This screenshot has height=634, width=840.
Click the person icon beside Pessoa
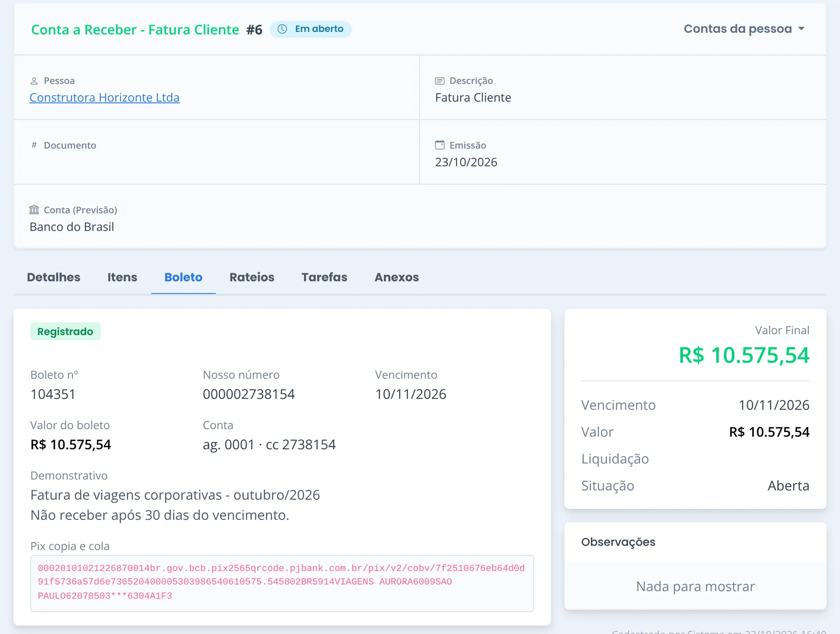click(34, 81)
